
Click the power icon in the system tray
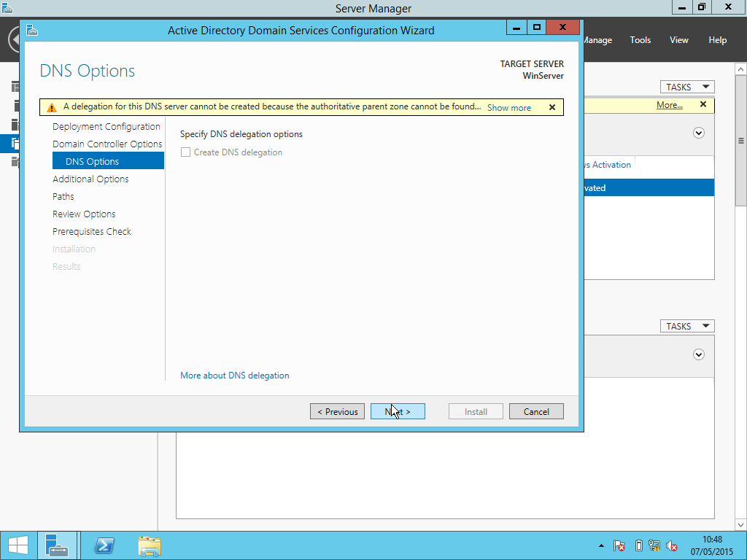(x=637, y=545)
